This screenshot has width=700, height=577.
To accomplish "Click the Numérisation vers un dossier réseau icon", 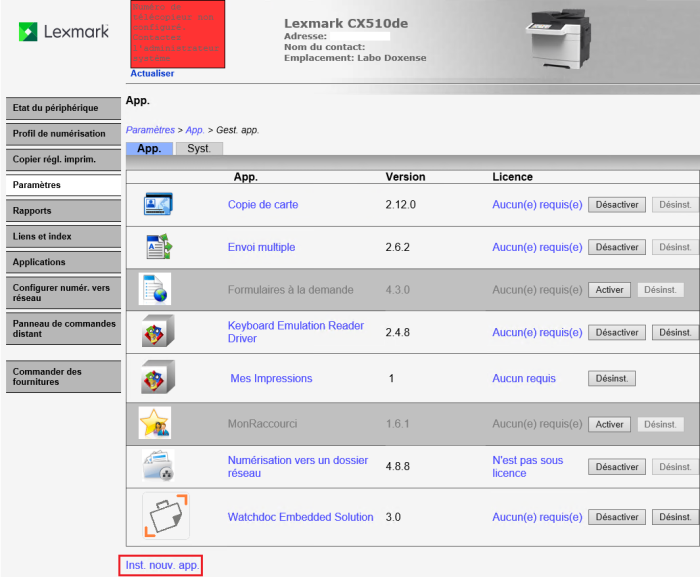I will pos(158,466).
